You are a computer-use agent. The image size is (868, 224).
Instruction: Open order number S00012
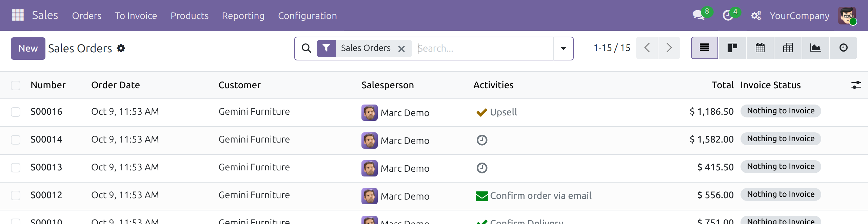(46, 195)
